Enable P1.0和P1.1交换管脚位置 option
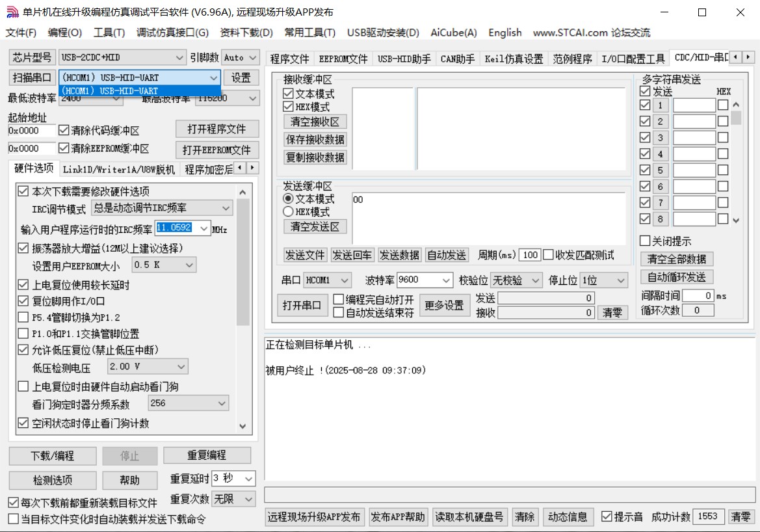Viewport: 760px width, 532px height. (x=23, y=334)
